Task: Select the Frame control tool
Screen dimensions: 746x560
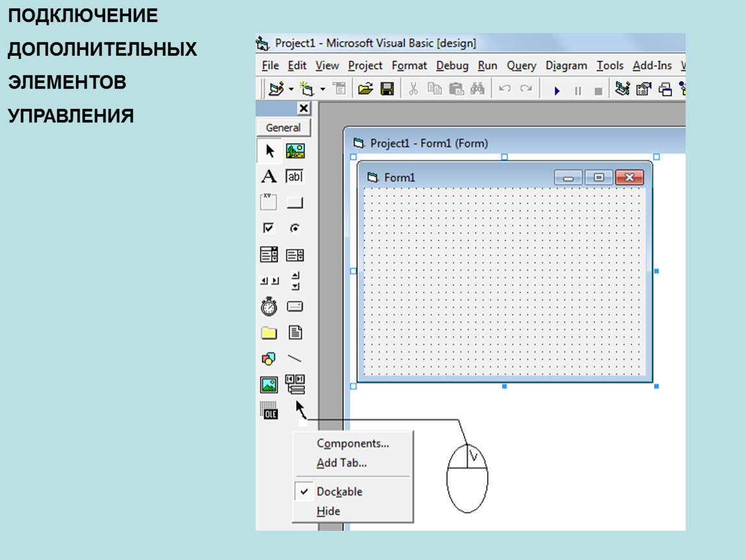Action: tap(269, 202)
